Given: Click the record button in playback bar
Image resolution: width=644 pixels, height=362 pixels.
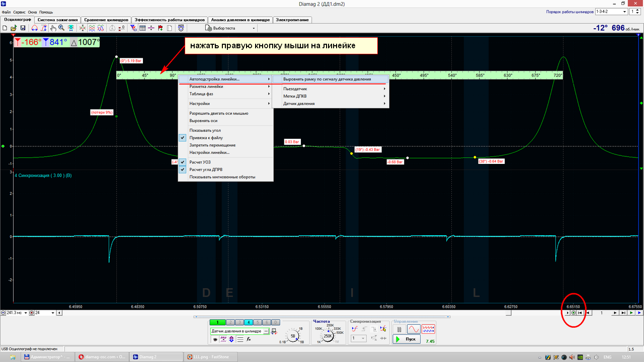Looking at the screenshot, I should (574, 313).
